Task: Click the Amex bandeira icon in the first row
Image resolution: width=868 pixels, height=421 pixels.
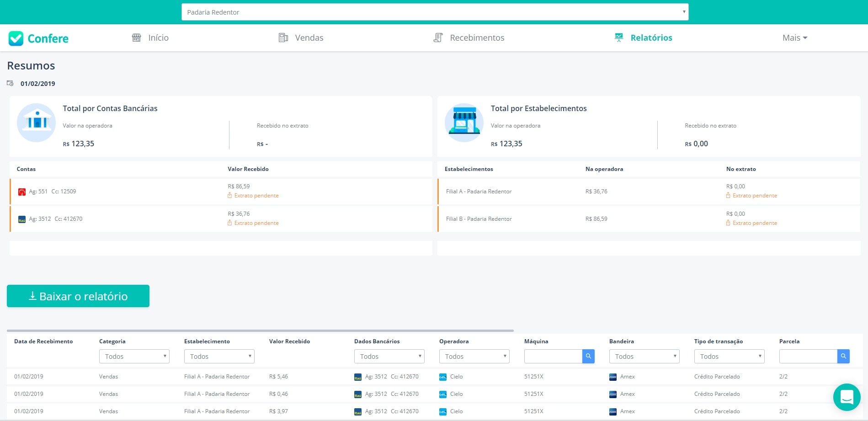Action: [x=612, y=377]
